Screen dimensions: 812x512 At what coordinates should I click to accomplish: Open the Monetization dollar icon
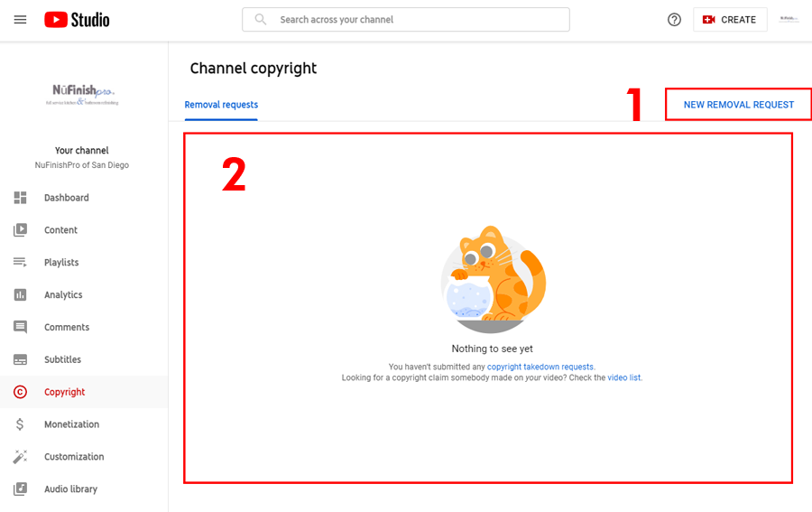point(20,424)
